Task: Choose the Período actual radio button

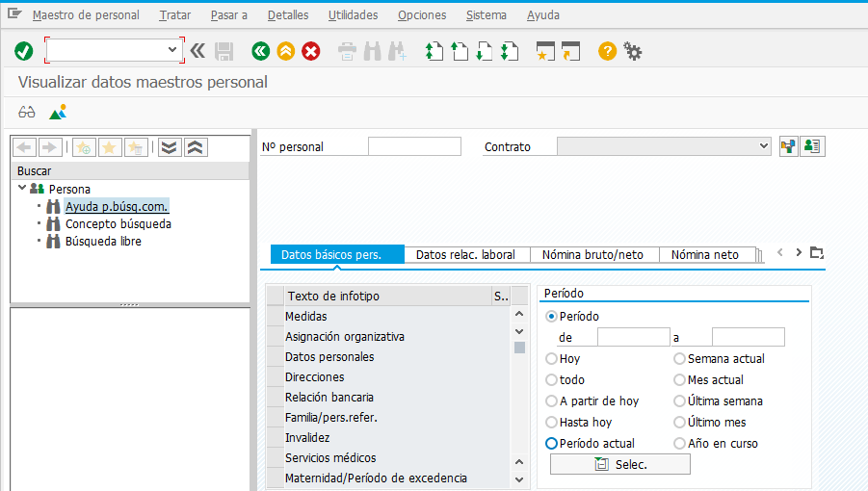Action: 552,443
